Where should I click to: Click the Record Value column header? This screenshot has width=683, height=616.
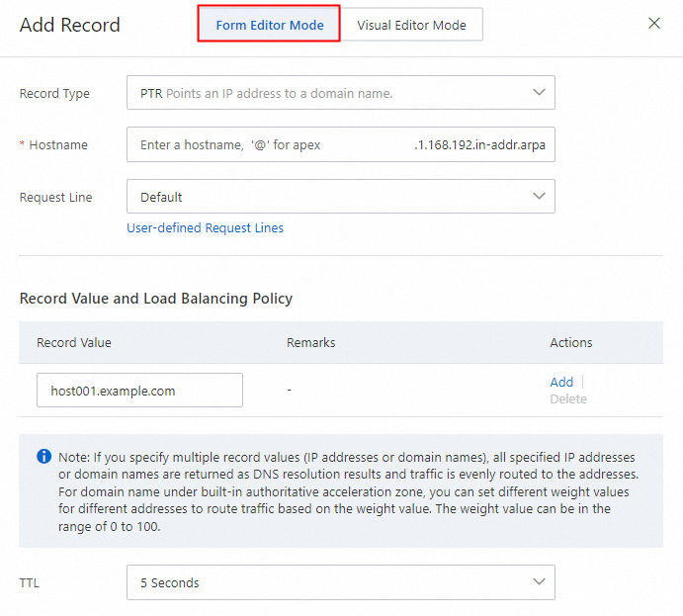(x=74, y=343)
